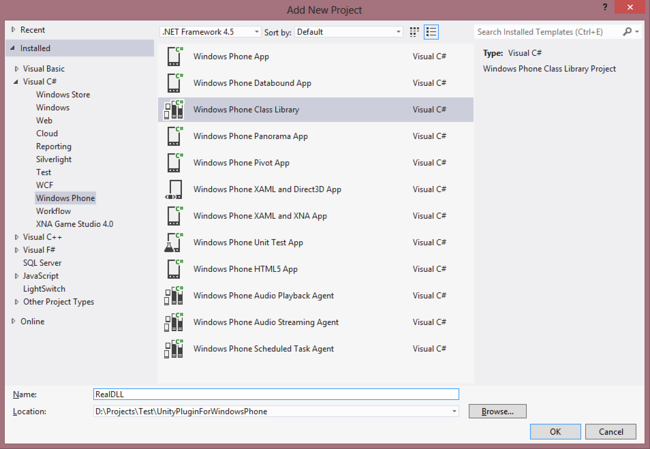The image size is (650, 449).
Task: Select Windows Phone Databound App template text
Action: [252, 83]
